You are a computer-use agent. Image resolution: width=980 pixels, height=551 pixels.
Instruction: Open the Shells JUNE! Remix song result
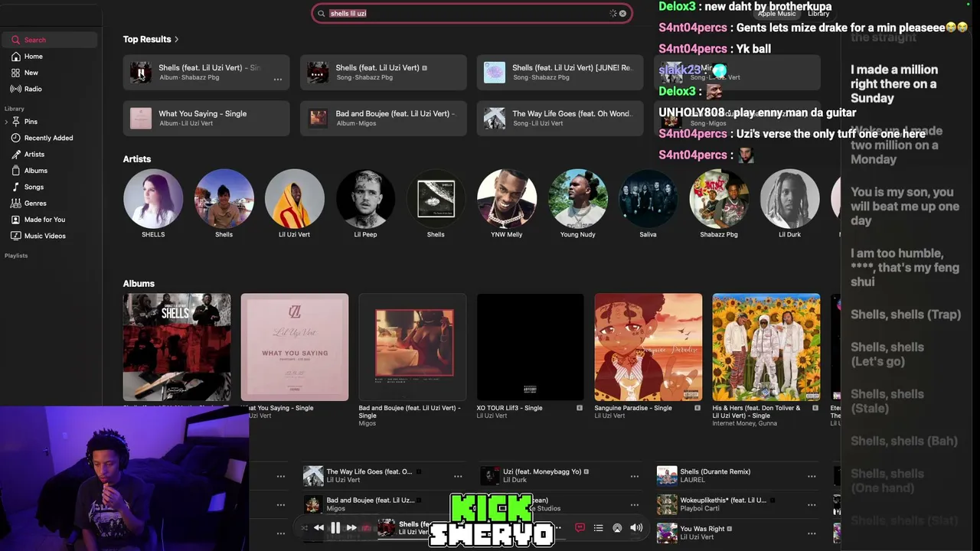[560, 72]
